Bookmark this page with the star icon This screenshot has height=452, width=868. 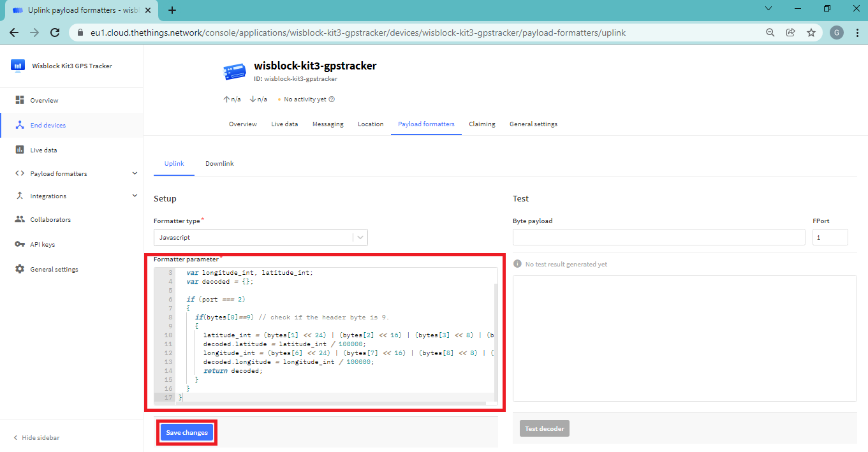(811, 33)
